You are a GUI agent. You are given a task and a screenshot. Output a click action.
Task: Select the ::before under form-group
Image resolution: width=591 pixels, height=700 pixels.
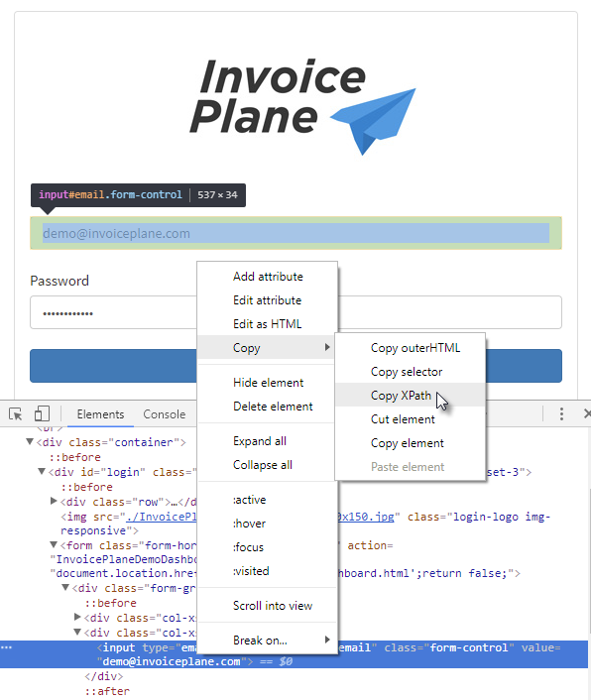click(x=111, y=603)
